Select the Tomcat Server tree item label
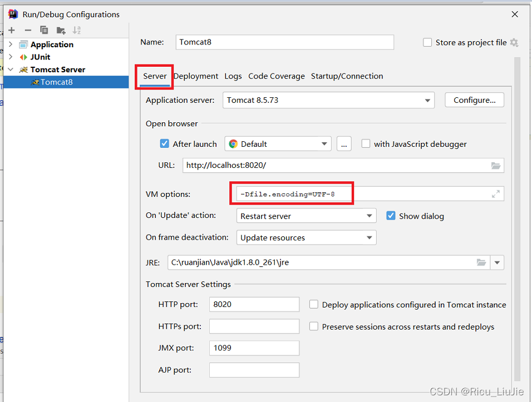 pos(58,70)
